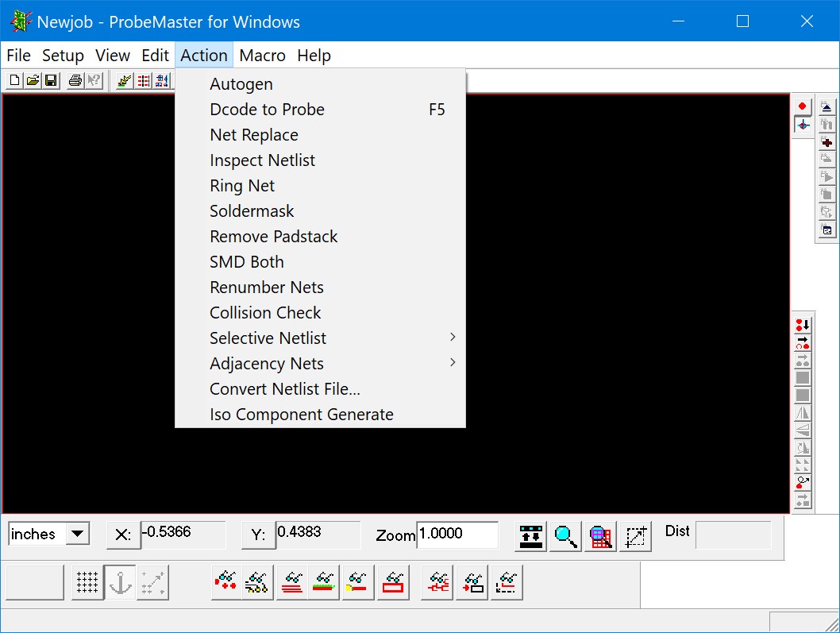Viewport: 840px width, 633px height.
Task: Click the Zoom value input field
Action: click(457, 535)
